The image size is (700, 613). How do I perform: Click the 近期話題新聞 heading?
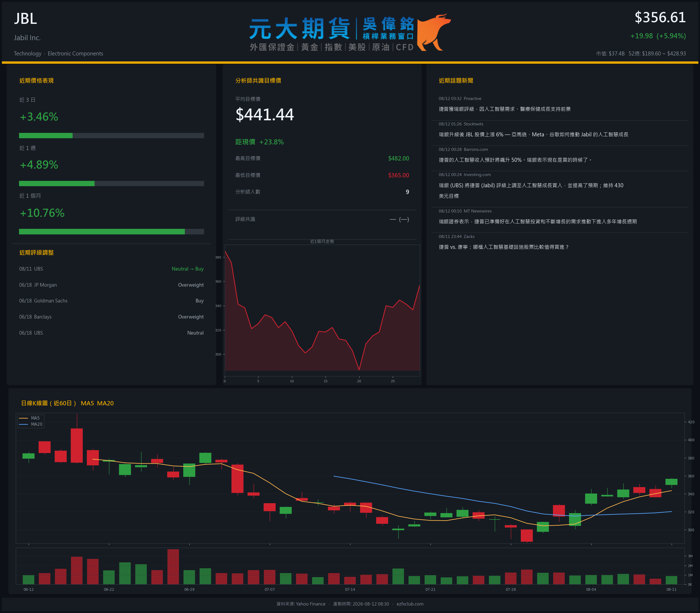(456, 80)
